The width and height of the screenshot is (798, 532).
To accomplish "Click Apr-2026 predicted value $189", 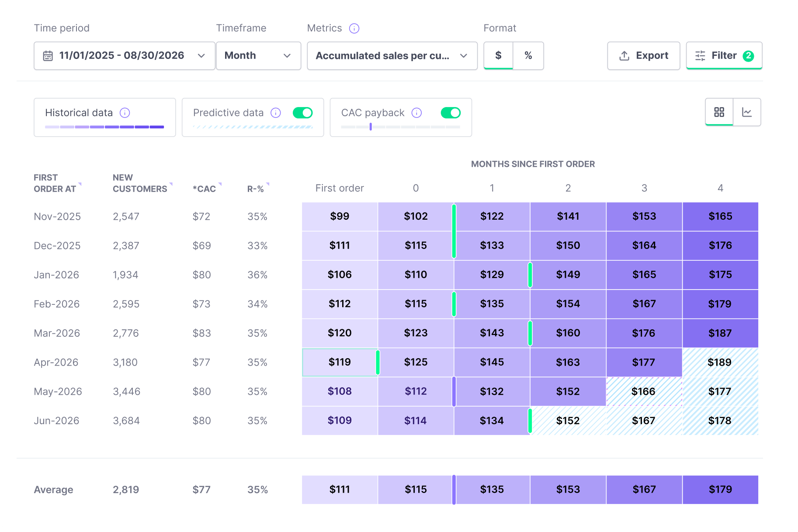I will pos(720,362).
